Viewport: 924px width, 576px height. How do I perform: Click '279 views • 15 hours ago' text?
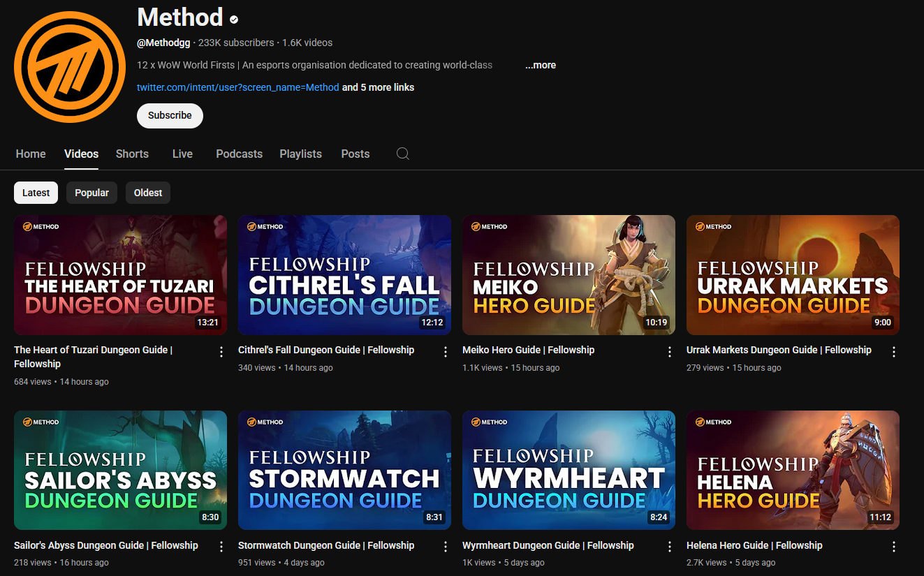click(734, 368)
